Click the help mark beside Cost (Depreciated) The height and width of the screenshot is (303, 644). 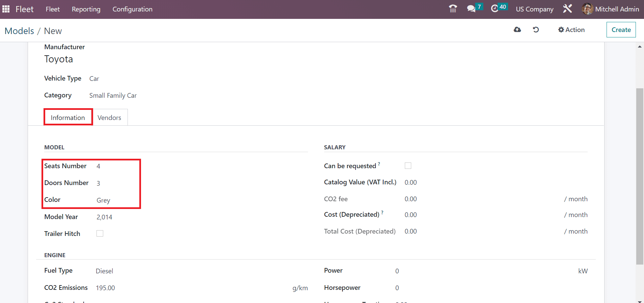tap(382, 212)
